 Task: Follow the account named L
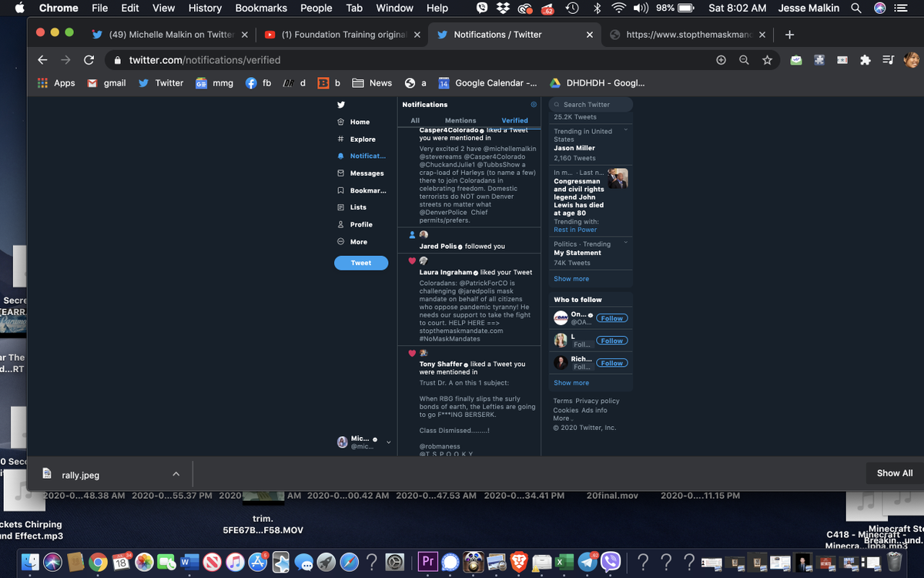click(x=612, y=340)
